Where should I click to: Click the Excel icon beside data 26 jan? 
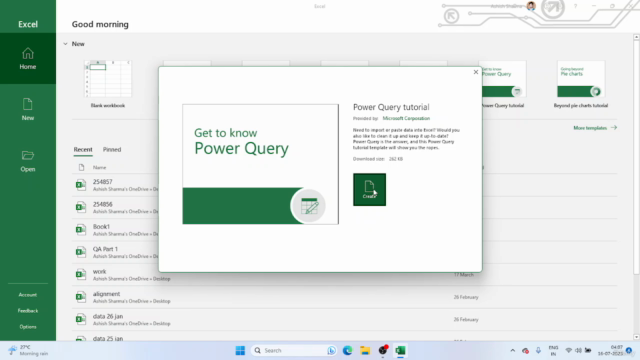click(x=81, y=319)
